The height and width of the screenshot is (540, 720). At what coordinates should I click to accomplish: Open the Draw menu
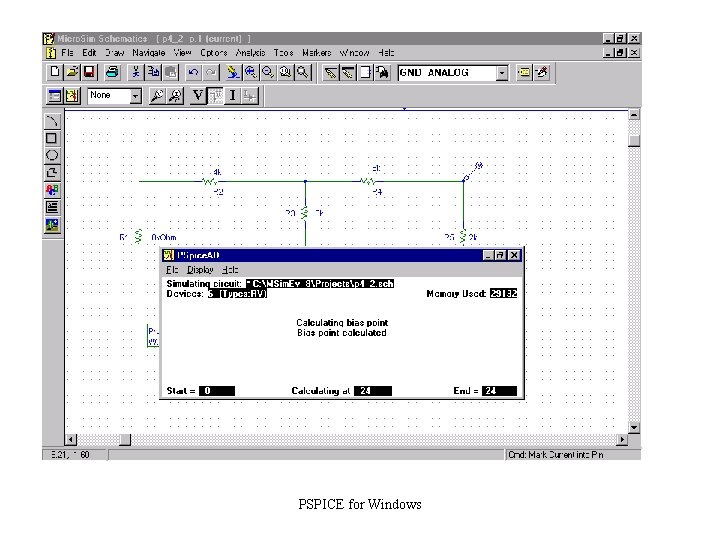(115, 52)
